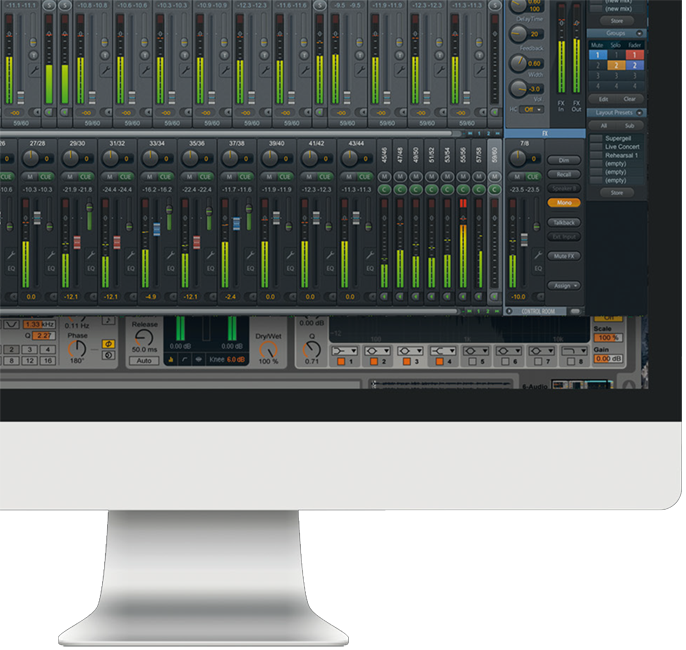686x650 pixels.
Task: Toggle Solo group 2 orange cell
Action: click(616, 65)
